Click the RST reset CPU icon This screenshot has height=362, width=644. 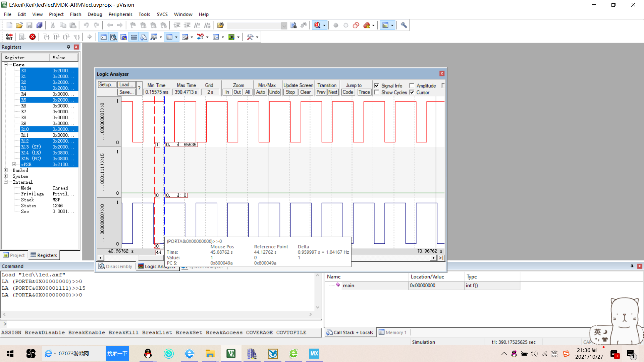(x=9, y=37)
